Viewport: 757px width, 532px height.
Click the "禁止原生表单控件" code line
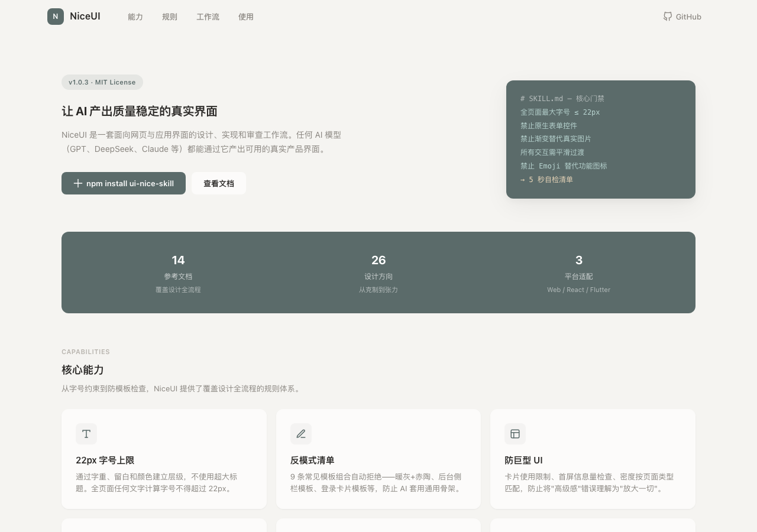tap(549, 125)
